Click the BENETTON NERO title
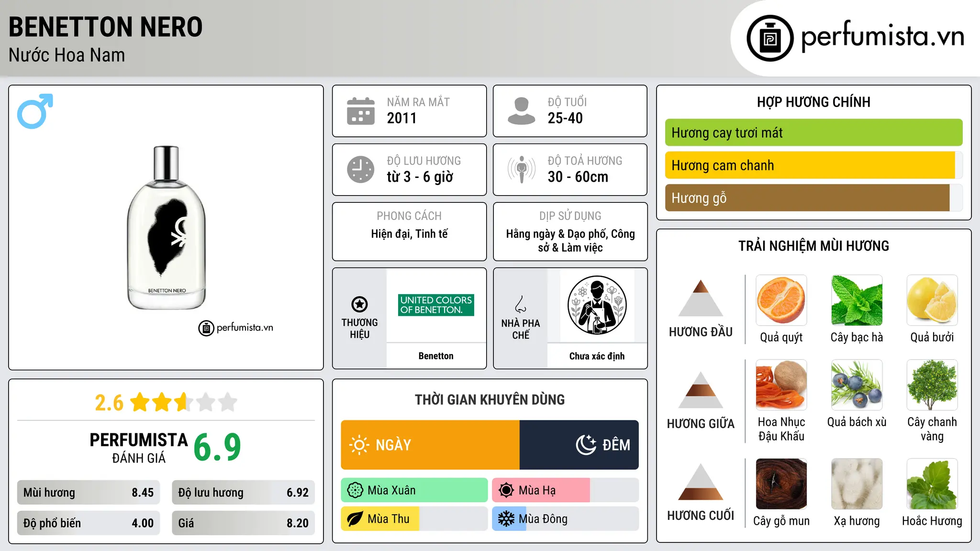Screen dimensions: 980x551 (x=106, y=27)
